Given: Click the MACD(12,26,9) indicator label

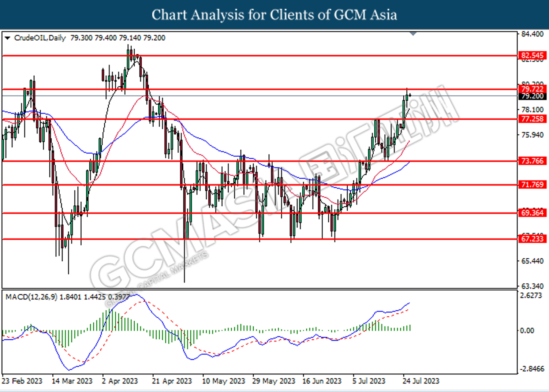Looking at the screenshot, I should point(31,297).
